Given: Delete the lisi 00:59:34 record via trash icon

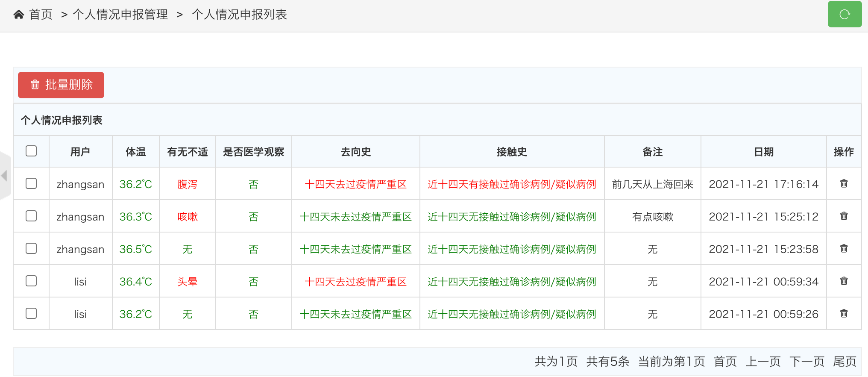Looking at the screenshot, I should click(844, 281).
